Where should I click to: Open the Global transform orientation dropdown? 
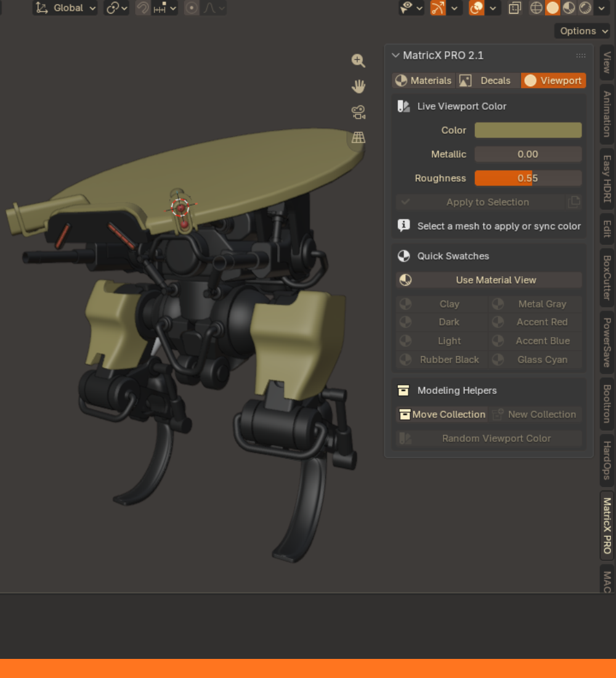pos(65,8)
